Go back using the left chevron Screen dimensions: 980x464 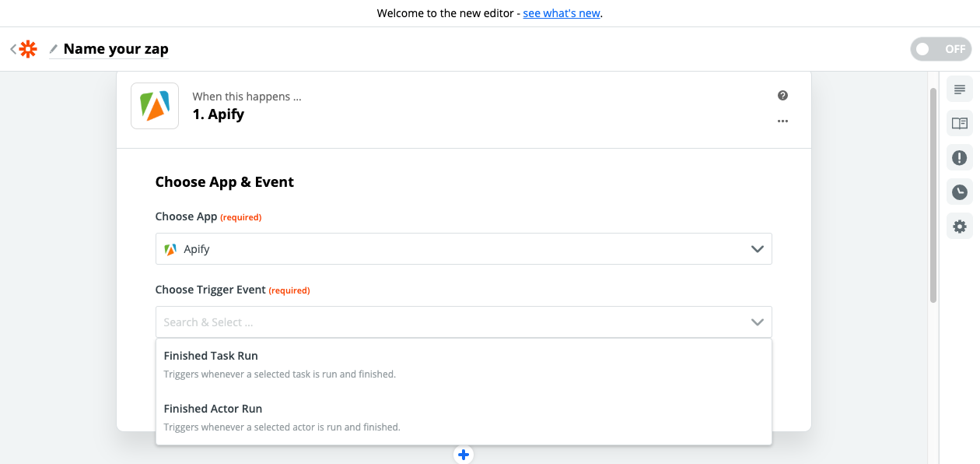(x=12, y=49)
